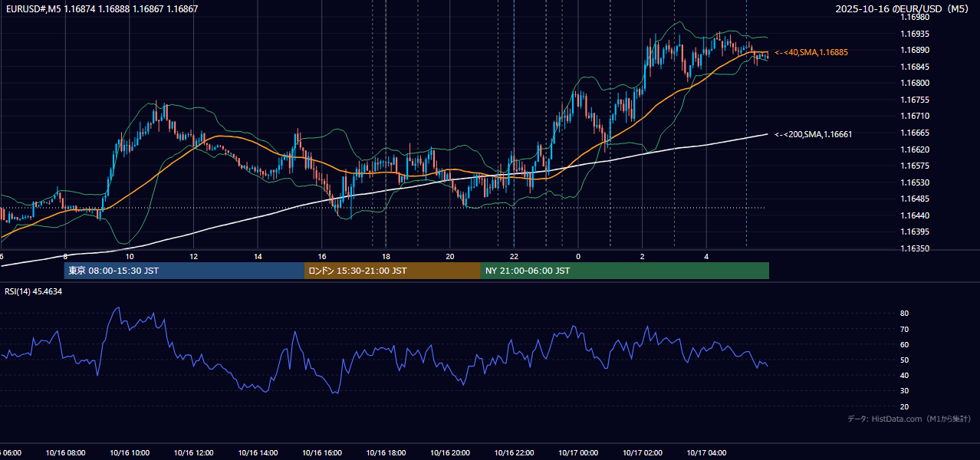Screen dimensions: 980x460
Task: Click the bottom axis date 10/16 18:00
Action: point(386,452)
